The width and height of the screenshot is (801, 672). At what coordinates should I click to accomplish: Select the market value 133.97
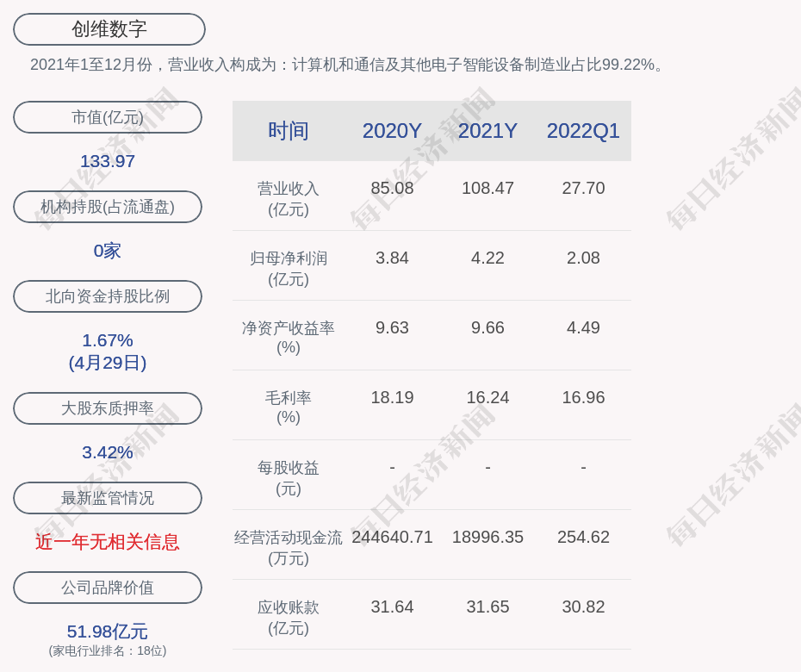(108, 161)
